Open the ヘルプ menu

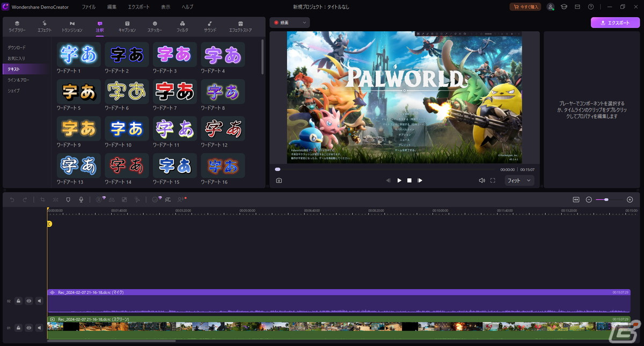pos(187,7)
